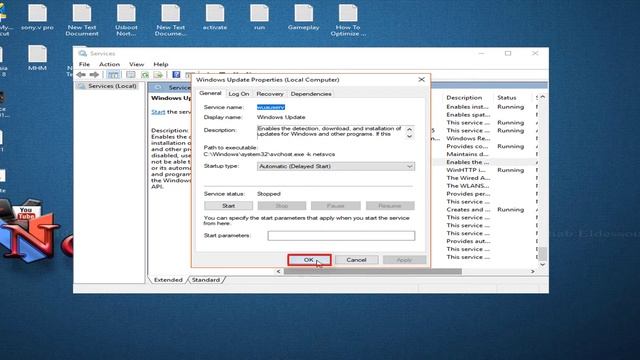Switch to the Recovery tab
The height and width of the screenshot is (360, 640).
point(270,94)
